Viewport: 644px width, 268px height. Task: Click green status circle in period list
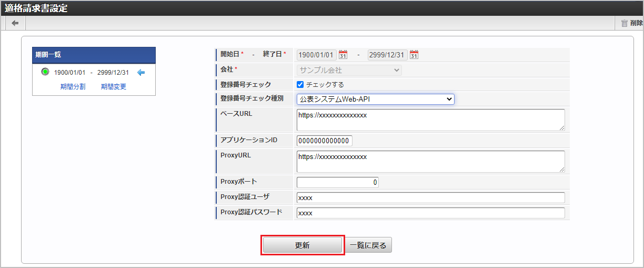45,72
